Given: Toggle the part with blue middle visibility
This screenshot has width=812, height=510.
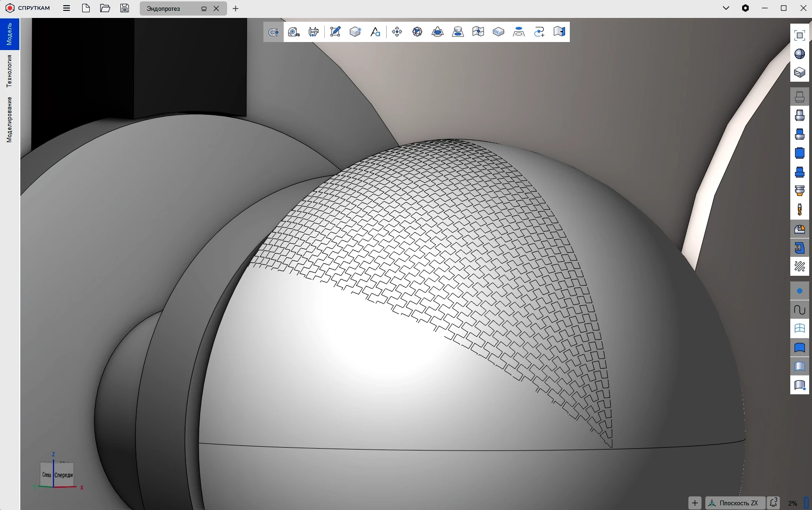Looking at the screenshot, I should click(x=800, y=115).
